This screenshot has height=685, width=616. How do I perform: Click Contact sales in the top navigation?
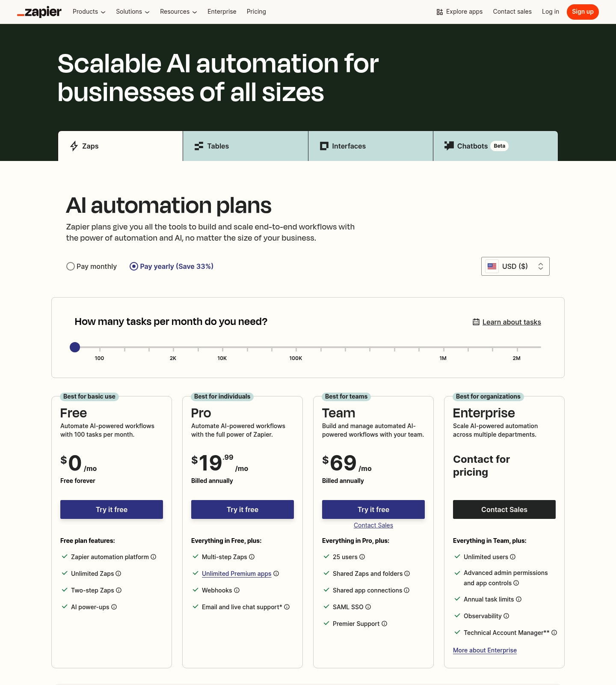tap(512, 12)
